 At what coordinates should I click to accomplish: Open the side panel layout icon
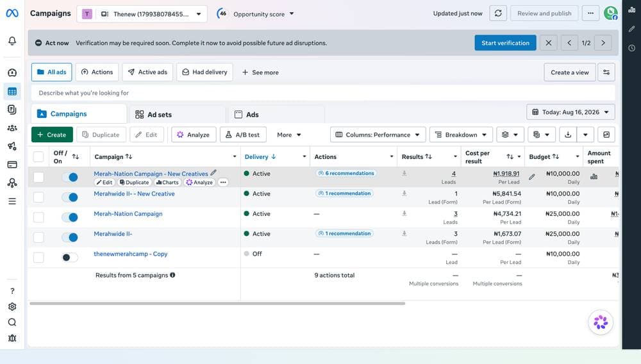coord(606,135)
